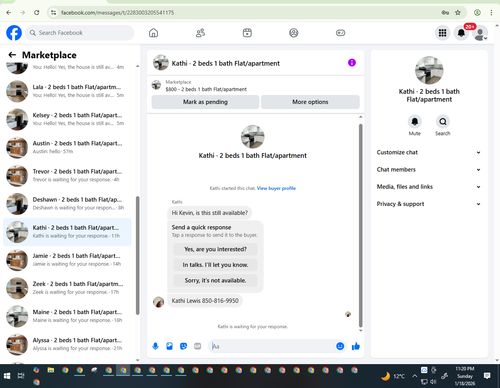
Task: View site information icon in address bar
Action: coord(53,13)
